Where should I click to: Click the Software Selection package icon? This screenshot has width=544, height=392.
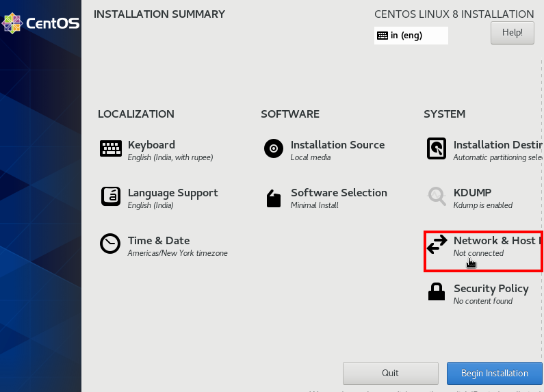(274, 198)
